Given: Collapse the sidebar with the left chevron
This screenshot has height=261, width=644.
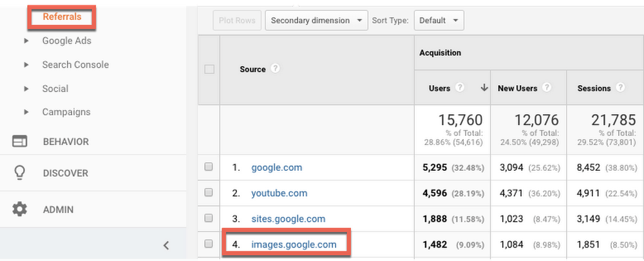Looking at the screenshot, I should point(166,245).
